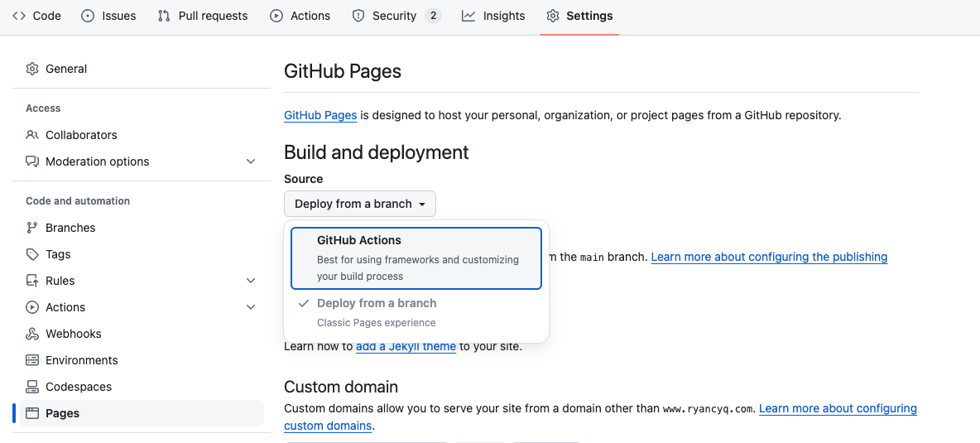Click the Codespaces icon
The height and width of the screenshot is (443, 980).
(x=32, y=387)
